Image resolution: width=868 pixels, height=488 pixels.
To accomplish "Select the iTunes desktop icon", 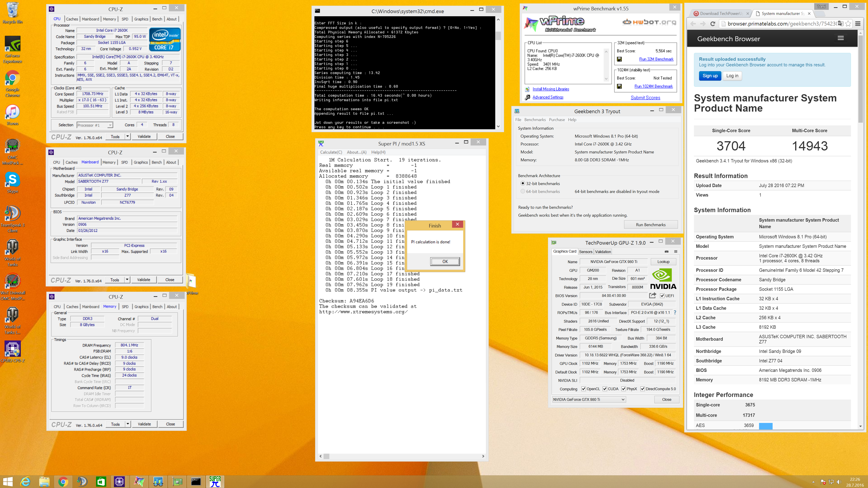I will click(x=12, y=115).
